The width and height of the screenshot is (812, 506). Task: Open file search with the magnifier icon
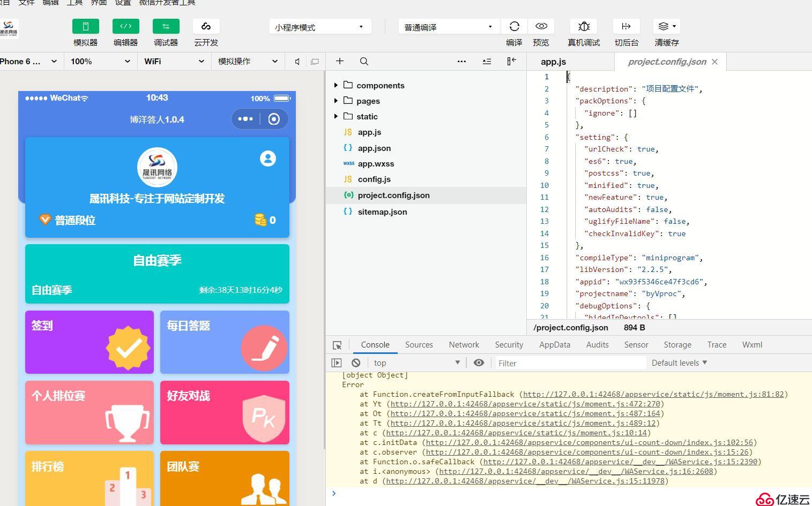364,61
